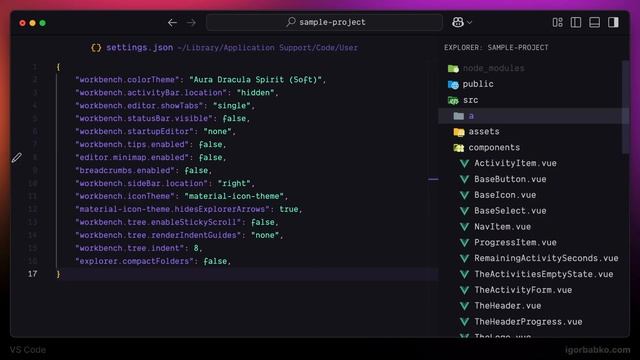This screenshot has width=640, height=360.
Task: Open BaseButton.vue
Action: click(510, 179)
